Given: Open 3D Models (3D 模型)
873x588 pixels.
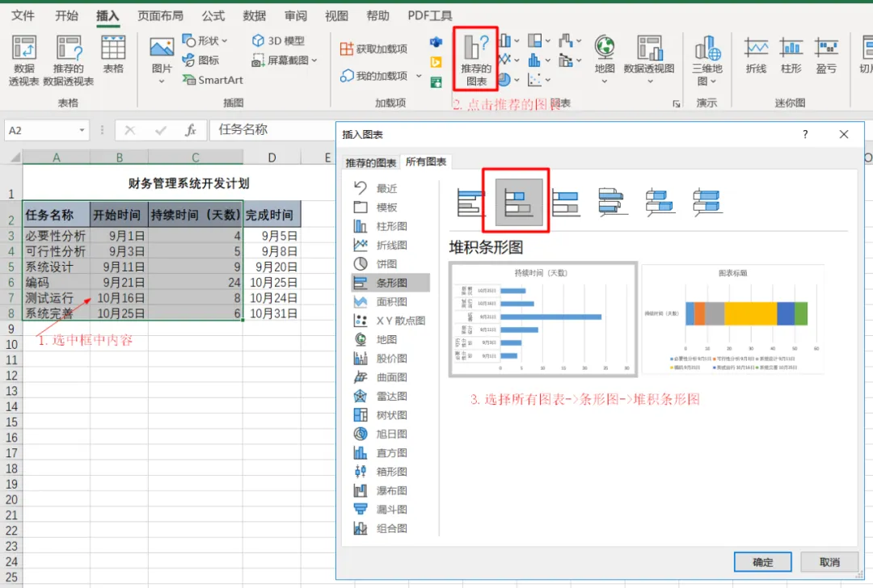Looking at the screenshot, I should pyautogui.click(x=278, y=40).
